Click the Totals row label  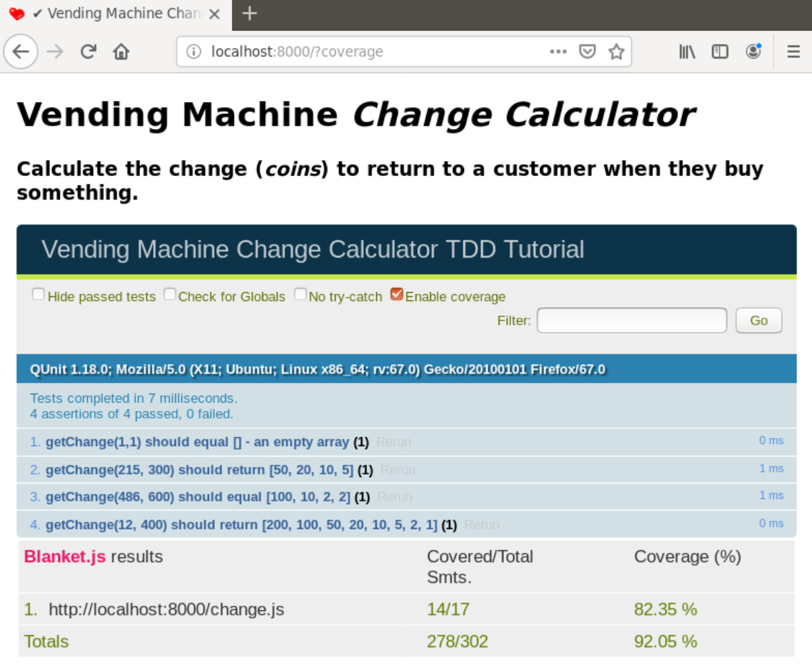46,641
